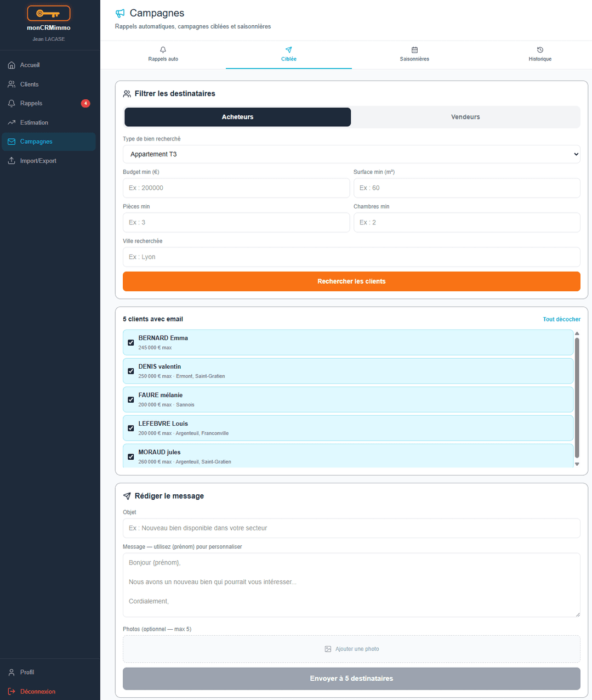Image resolution: width=592 pixels, height=700 pixels.
Task: Uncheck MORAUD jules checkbox
Action: coord(131,456)
